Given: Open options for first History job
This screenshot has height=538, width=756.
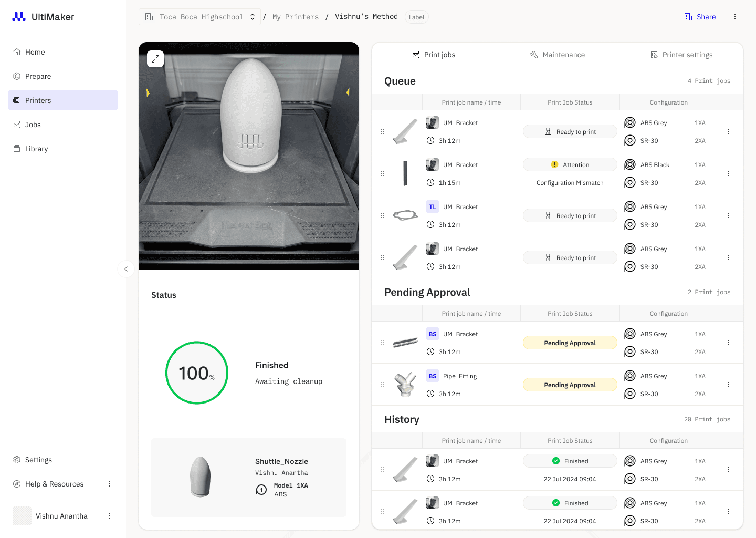Looking at the screenshot, I should tap(729, 470).
